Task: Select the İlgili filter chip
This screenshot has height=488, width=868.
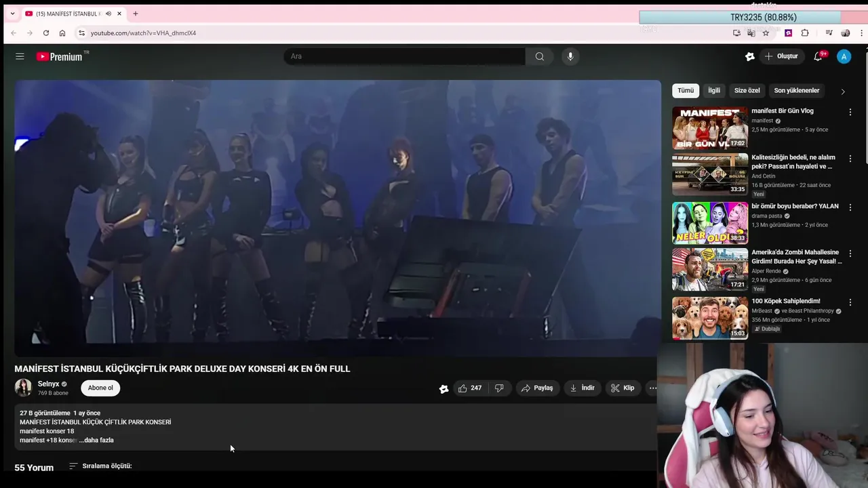Action: pos(714,90)
